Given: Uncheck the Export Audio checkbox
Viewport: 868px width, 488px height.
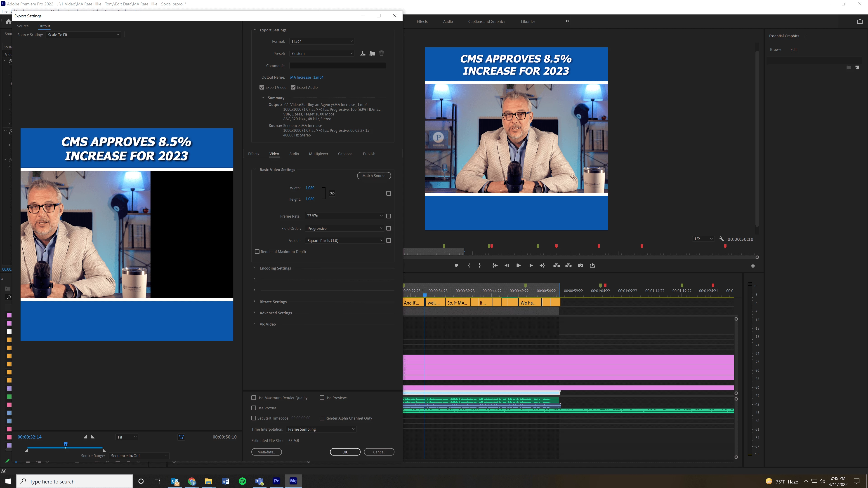Looking at the screenshot, I should point(293,87).
